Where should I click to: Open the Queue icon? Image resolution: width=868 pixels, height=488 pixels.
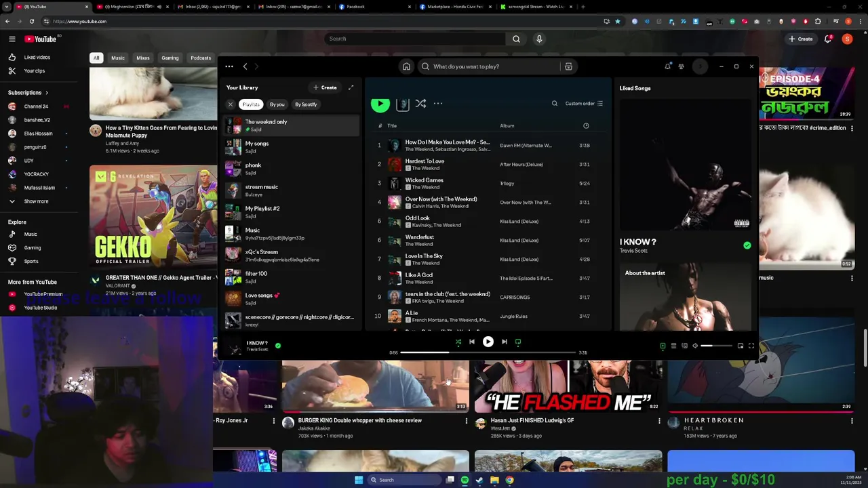point(673,346)
